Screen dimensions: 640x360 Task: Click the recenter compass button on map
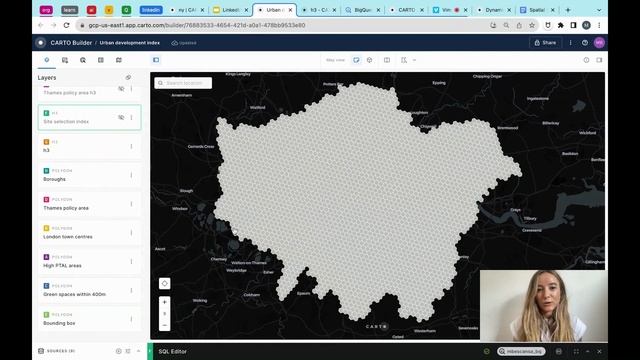[164, 283]
